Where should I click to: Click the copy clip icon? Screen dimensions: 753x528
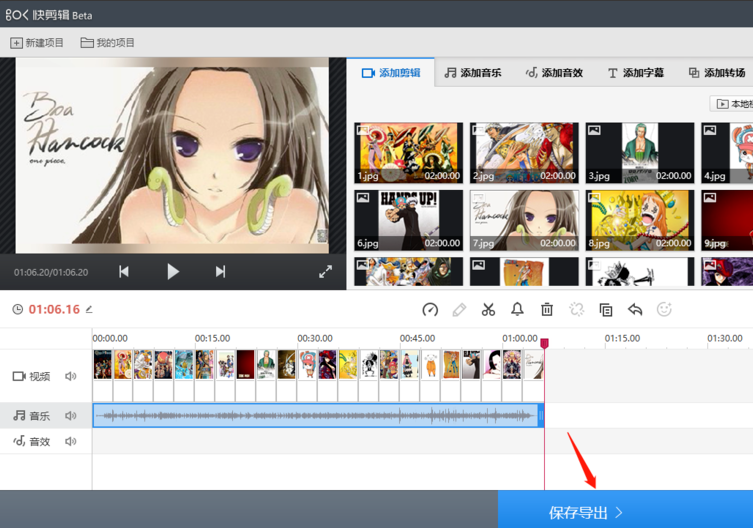606,310
